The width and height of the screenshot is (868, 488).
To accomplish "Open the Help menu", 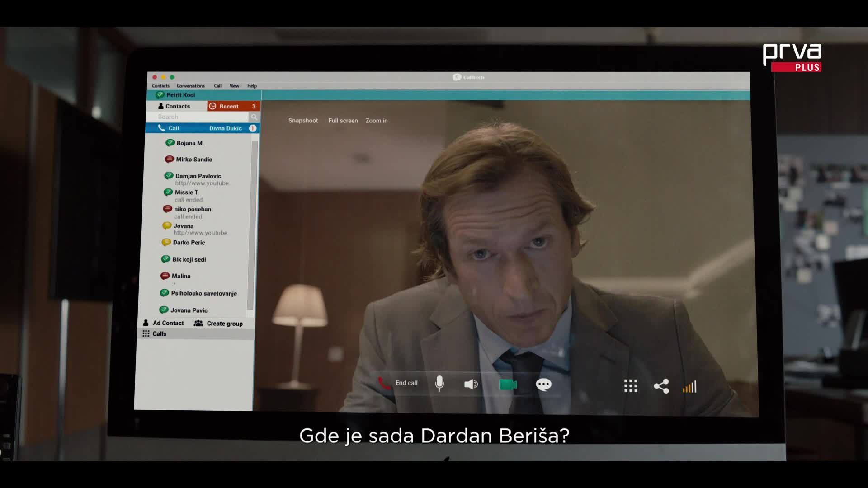I will 252,86.
